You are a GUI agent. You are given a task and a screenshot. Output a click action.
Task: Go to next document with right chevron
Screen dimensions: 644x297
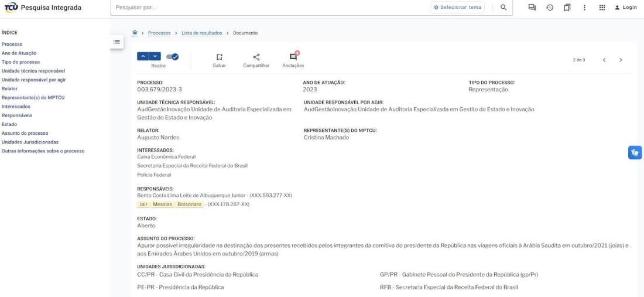coord(621,60)
